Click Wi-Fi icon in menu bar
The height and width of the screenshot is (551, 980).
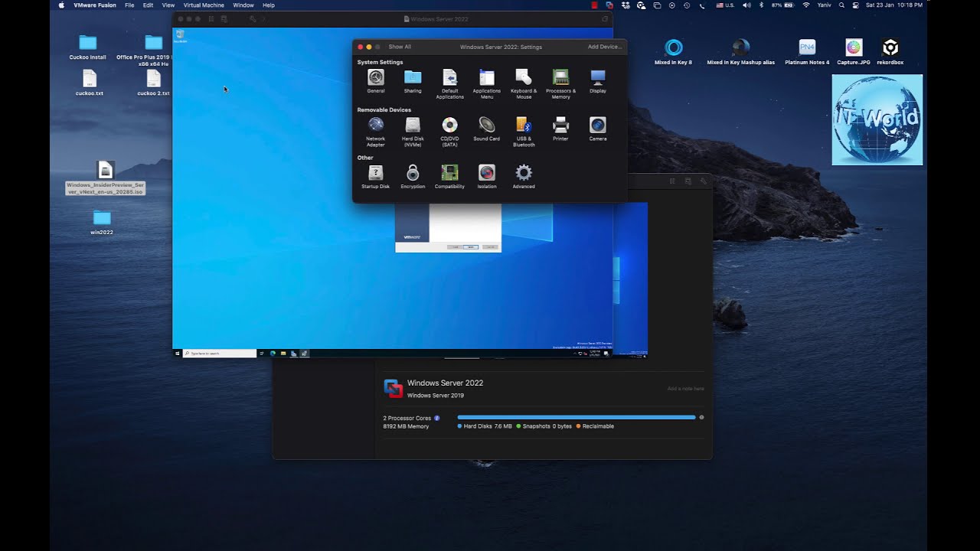coord(806,5)
